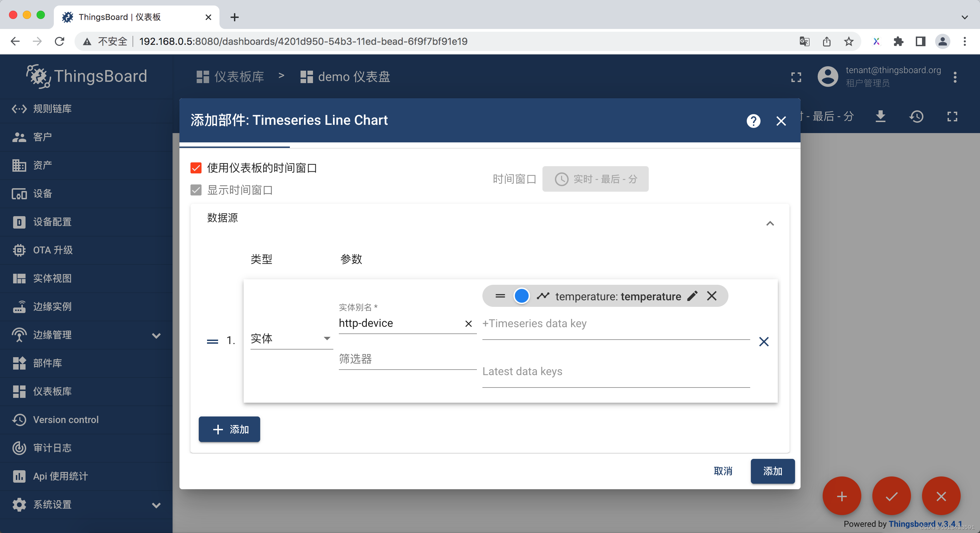Close the Add Widget dialog
The image size is (980, 533).
(x=781, y=121)
